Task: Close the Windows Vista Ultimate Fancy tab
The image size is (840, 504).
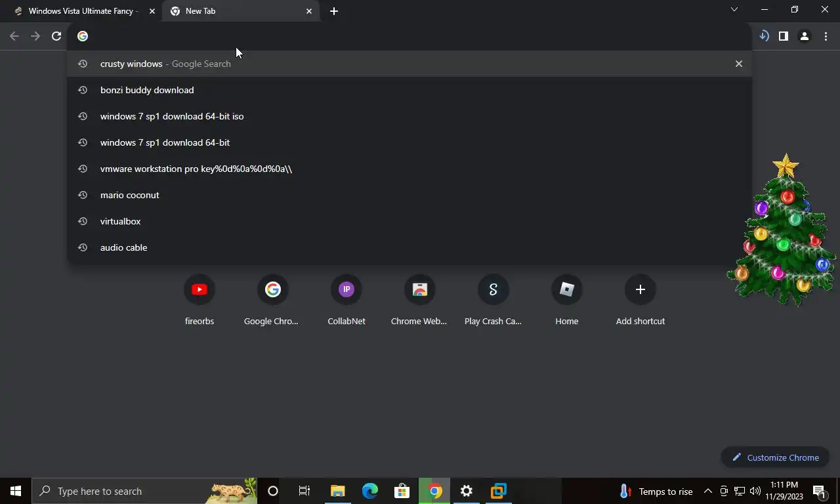Action: [x=152, y=11]
